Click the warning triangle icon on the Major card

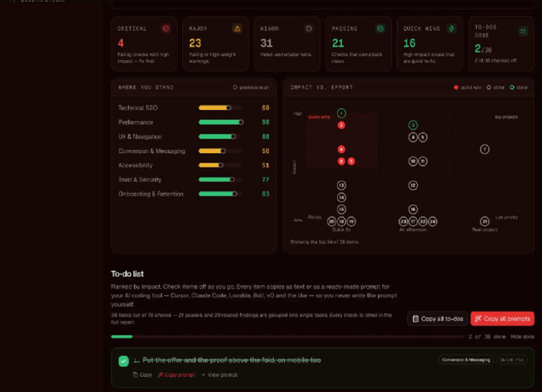click(237, 29)
